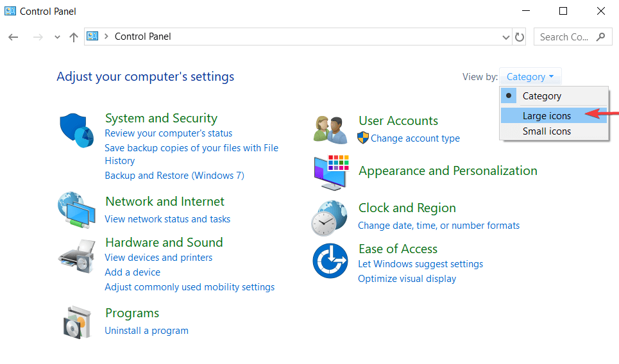
Task: Click the Ease of Access icon
Action: click(330, 261)
